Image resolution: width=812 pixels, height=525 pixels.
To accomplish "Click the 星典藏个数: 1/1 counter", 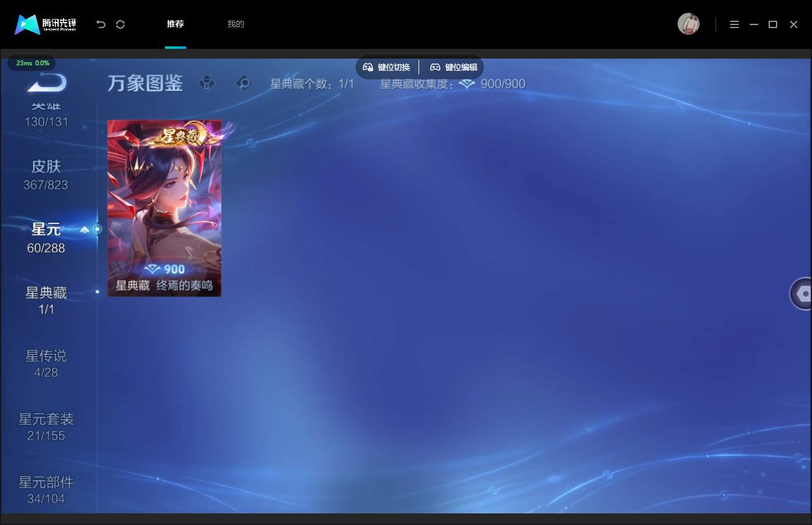I will 312,84.
